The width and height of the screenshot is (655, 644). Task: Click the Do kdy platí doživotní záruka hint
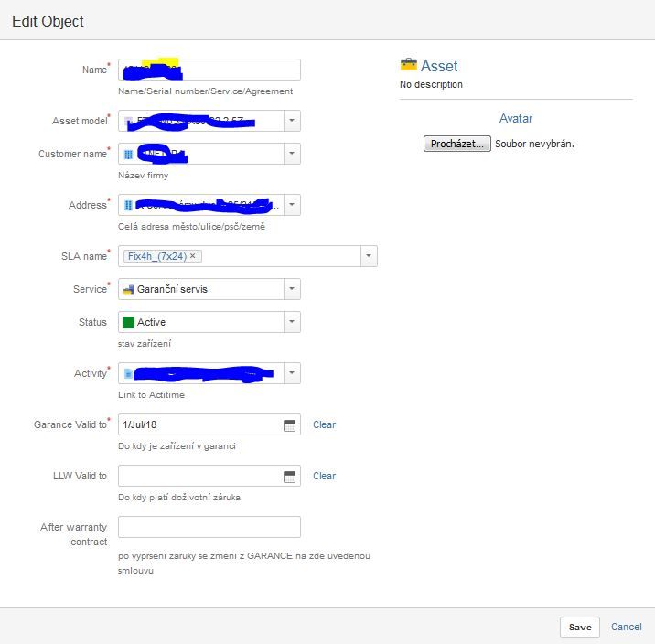click(179, 498)
